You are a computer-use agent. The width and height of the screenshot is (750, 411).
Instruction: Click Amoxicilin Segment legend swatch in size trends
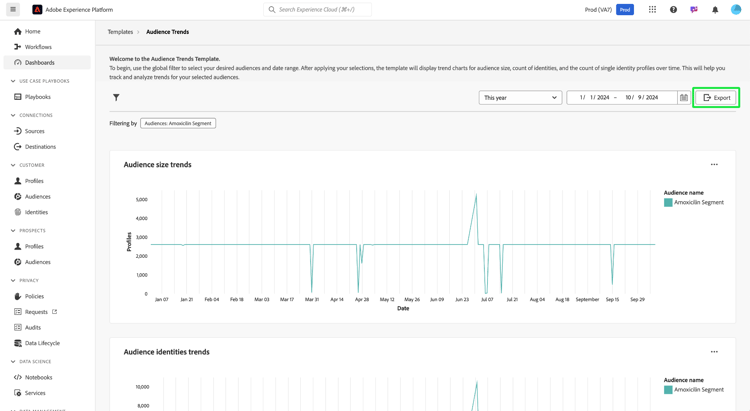coord(668,202)
